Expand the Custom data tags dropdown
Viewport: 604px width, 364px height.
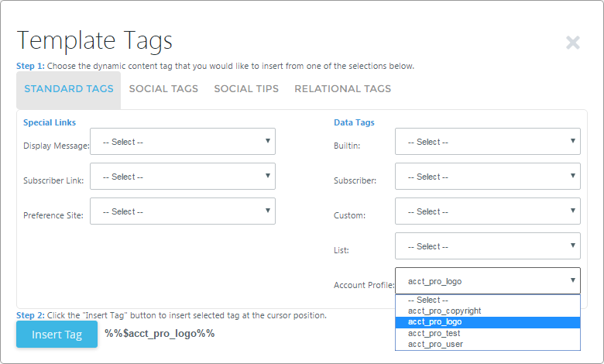click(x=487, y=211)
